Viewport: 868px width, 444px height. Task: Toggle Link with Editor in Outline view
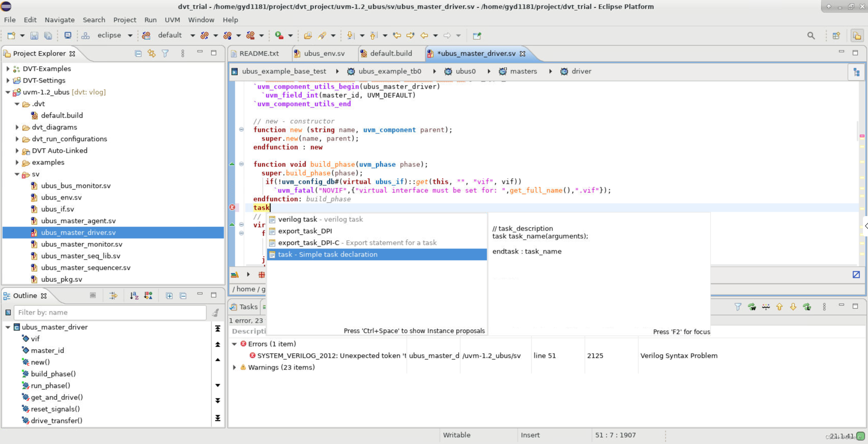click(x=113, y=296)
